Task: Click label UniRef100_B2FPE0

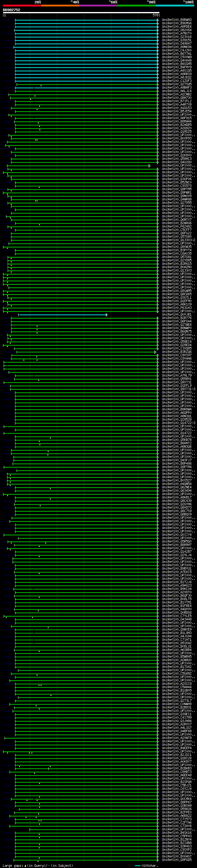Action: coord(177,812)
